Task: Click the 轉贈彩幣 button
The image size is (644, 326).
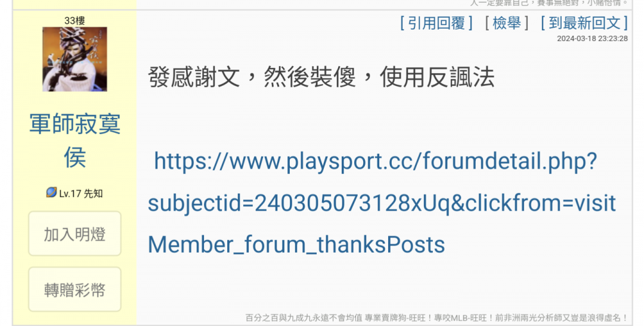Action: [75, 290]
